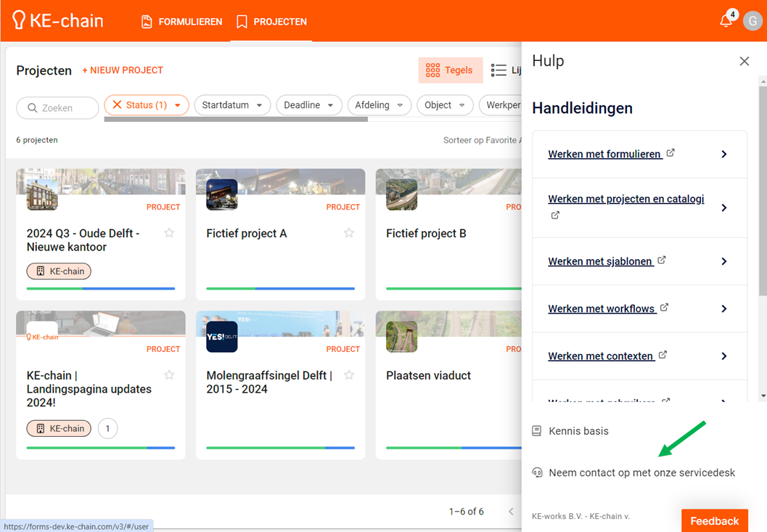Image resolution: width=767 pixels, height=532 pixels.
Task: Favorite the Fictief project A star
Action: pos(349,233)
